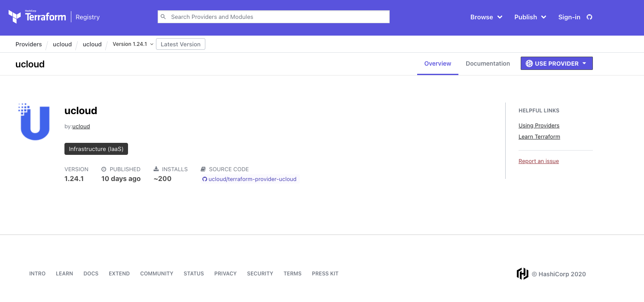
Task: Open the PRIVACY footer link
Action: pos(226,274)
